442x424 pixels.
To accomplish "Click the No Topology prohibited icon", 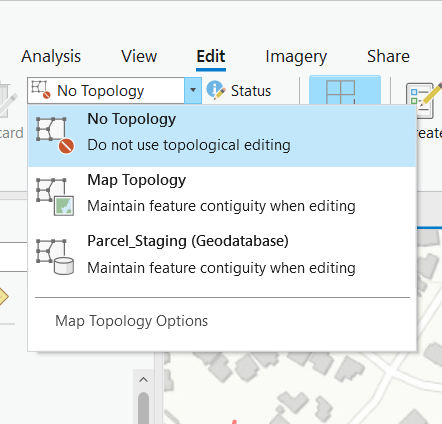I will (x=55, y=135).
